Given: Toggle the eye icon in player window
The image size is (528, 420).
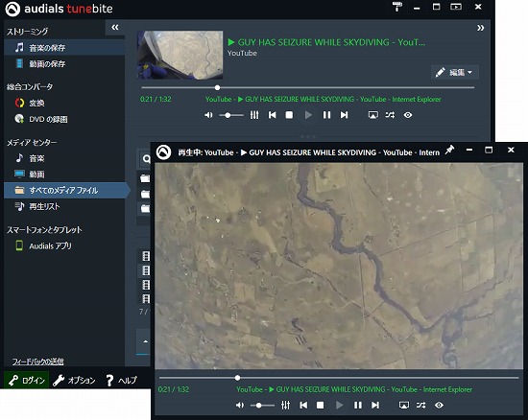Looking at the screenshot, I should tap(439, 406).
